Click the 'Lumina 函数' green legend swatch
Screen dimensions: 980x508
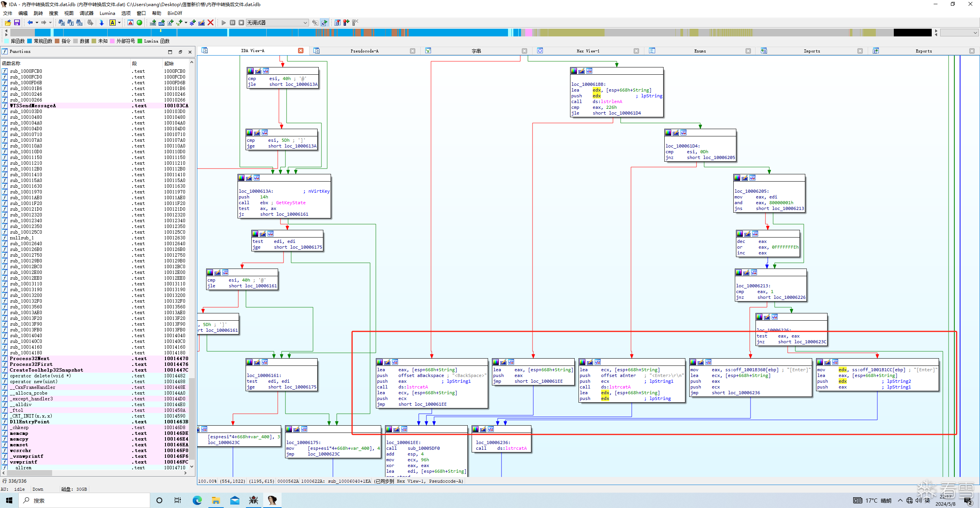click(140, 41)
